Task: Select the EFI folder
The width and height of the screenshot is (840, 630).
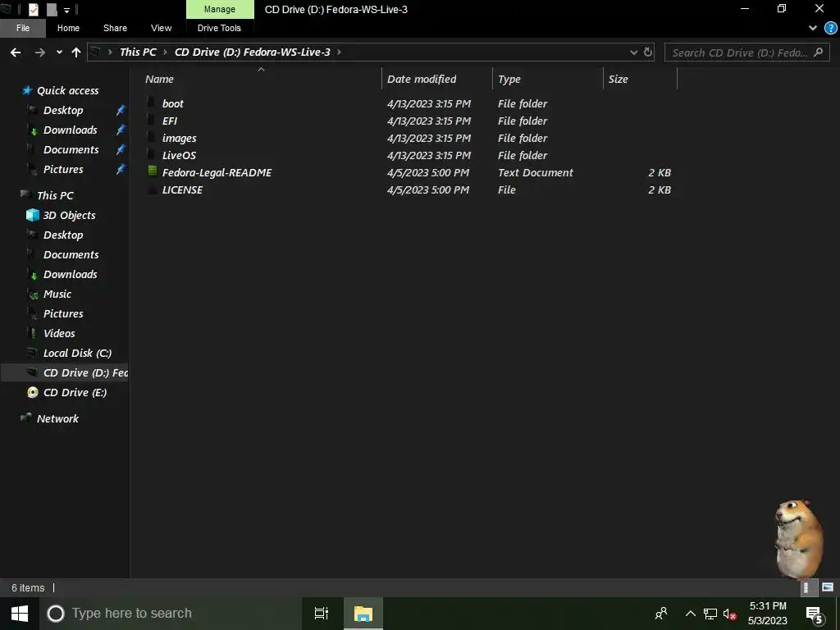Action: click(169, 121)
